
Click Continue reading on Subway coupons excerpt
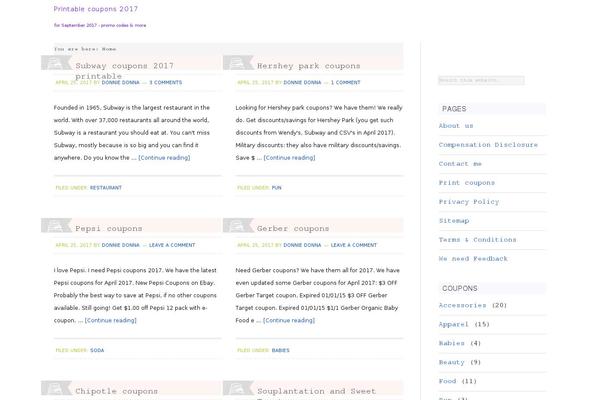tap(164, 158)
